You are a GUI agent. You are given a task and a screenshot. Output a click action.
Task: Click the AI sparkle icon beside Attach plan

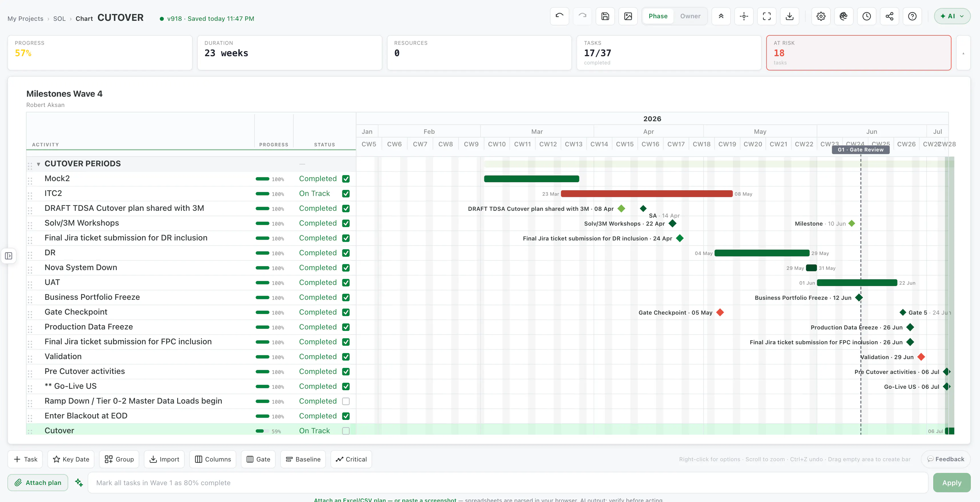pyautogui.click(x=79, y=482)
